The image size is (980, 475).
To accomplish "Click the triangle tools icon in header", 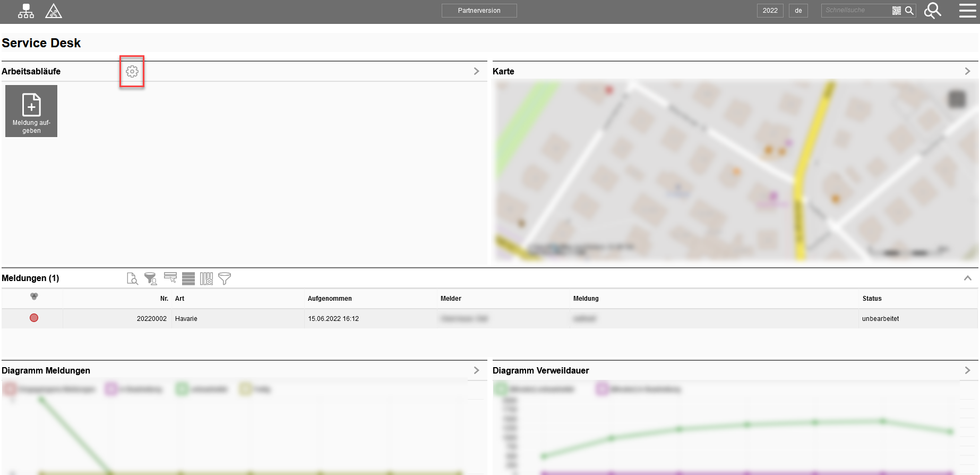I will (53, 11).
